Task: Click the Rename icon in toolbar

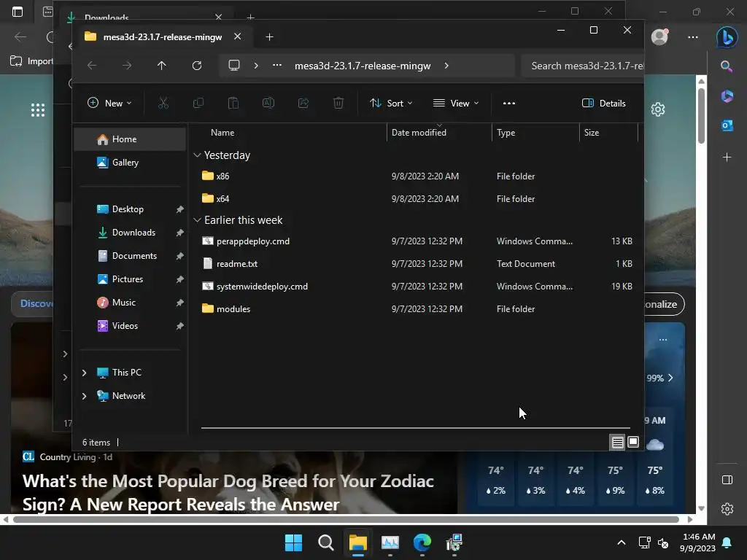Action: pyautogui.click(x=268, y=103)
